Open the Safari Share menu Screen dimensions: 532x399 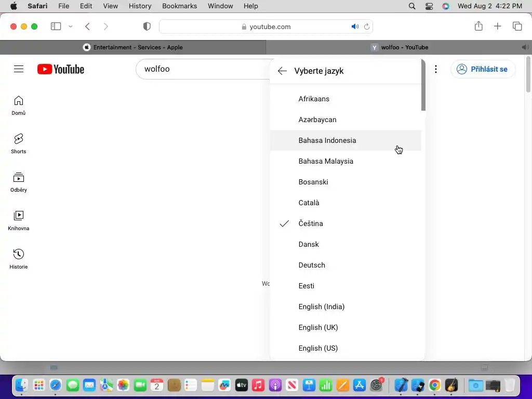click(478, 26)
